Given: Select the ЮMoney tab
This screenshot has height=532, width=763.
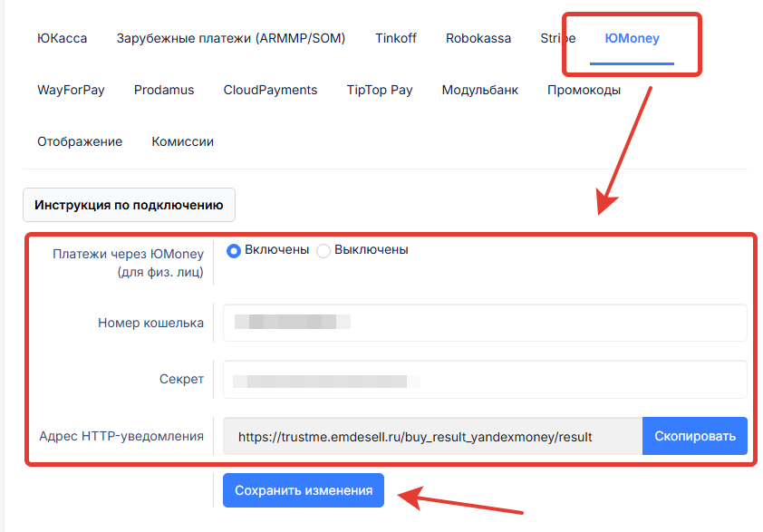Looking at the screenshot, I should coord(632,38).
